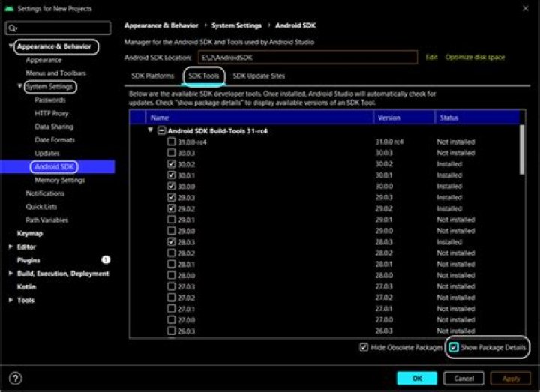Uncheck the 30.0.2 build tools checkbox
Viewport: 540px width, 392px height.
tap(171, 164)
